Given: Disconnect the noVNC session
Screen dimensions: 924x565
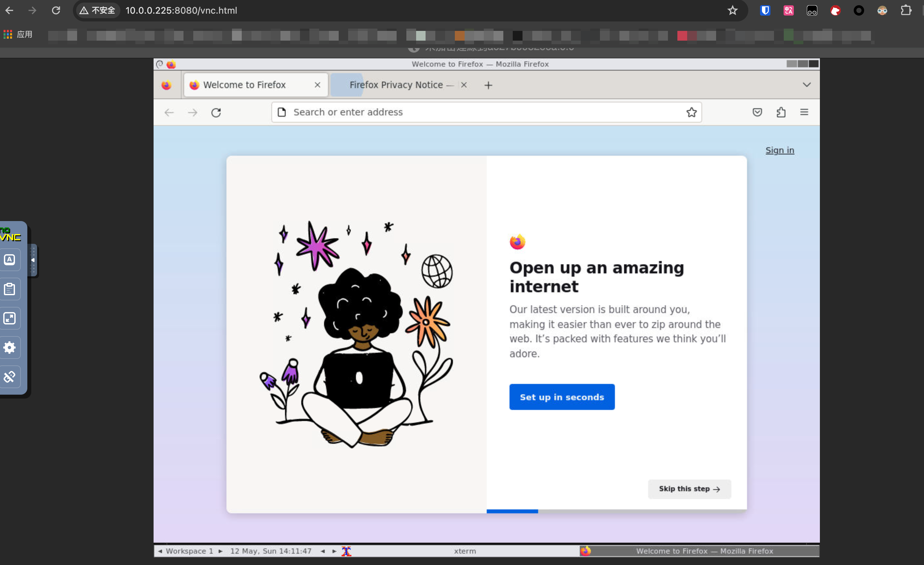Looking at the screenshot, I should (9, 376).
